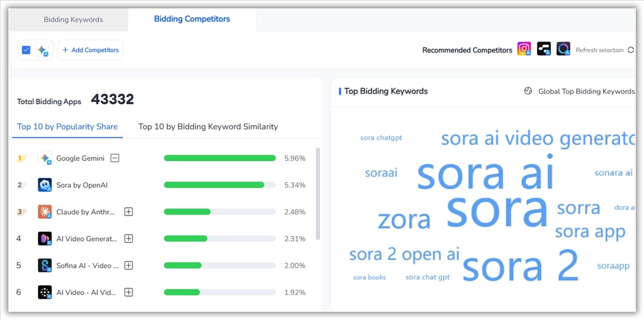
Task: Expand the AI Video row six plus box
Action: (x=129, y=292)
